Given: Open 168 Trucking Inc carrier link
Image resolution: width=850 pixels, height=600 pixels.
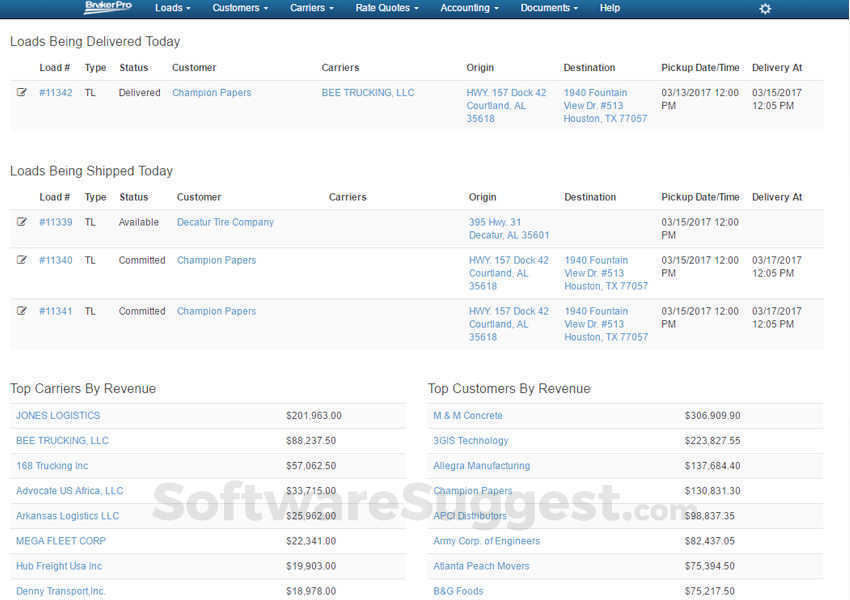Looking at the screenshot, I should pyautogui.click(x=52, y=466).
